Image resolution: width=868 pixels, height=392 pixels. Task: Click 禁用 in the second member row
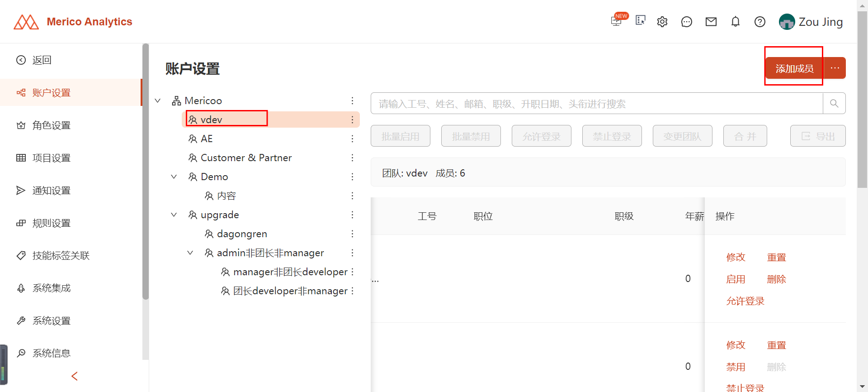[736, 367]
